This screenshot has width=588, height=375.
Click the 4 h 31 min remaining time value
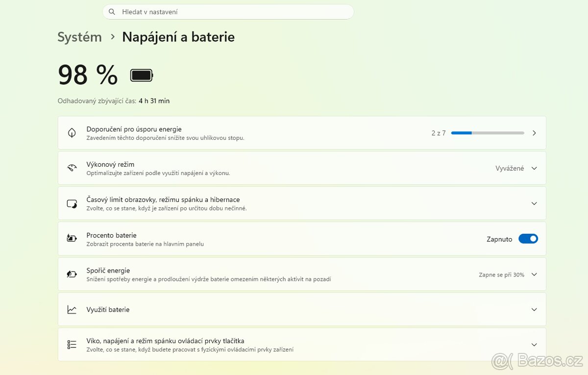click(x=154, y=101)
